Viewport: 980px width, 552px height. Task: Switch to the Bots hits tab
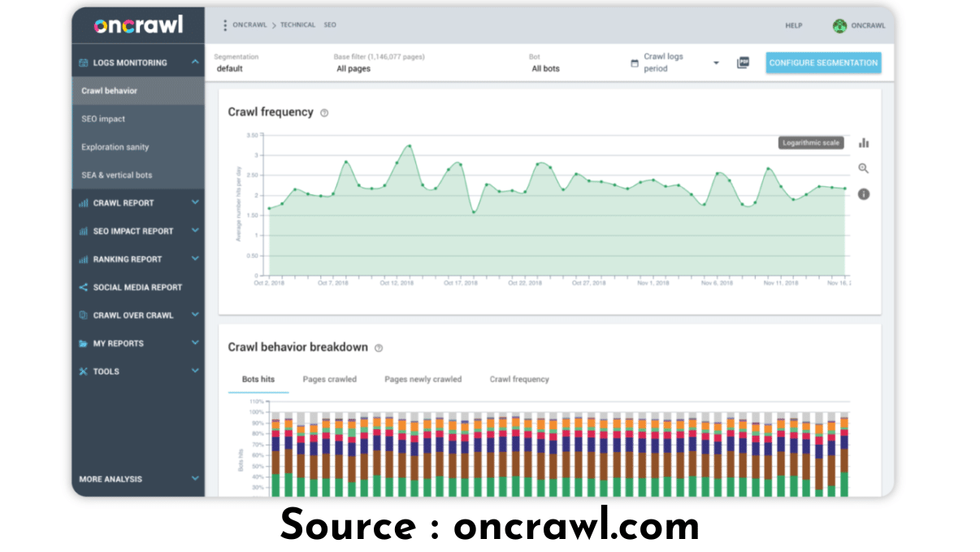tap(258, 379)
